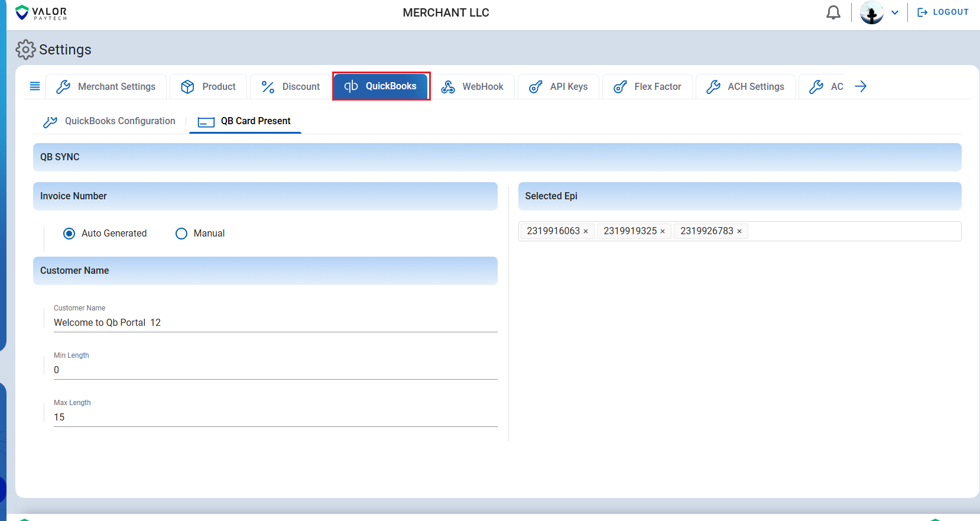Viewport: 980px width, 521px height.
Task: Click the Settings gear icon
Action: [x=25, y=50]
